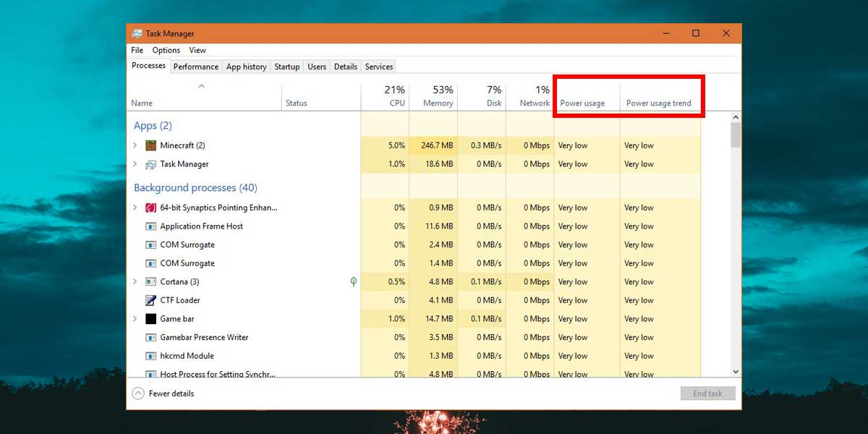Click the Cortana process icon
Screen dimensions: 868x434
pos(150,281)
